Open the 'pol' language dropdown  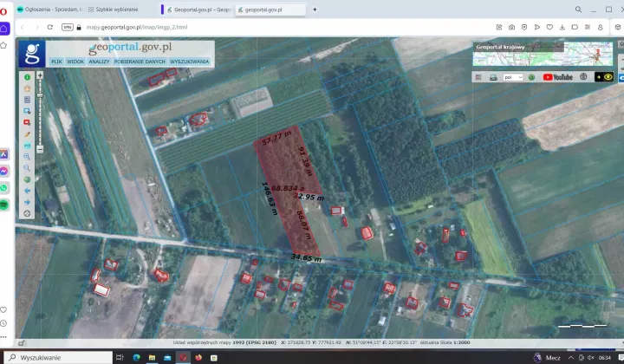point(513,77)
